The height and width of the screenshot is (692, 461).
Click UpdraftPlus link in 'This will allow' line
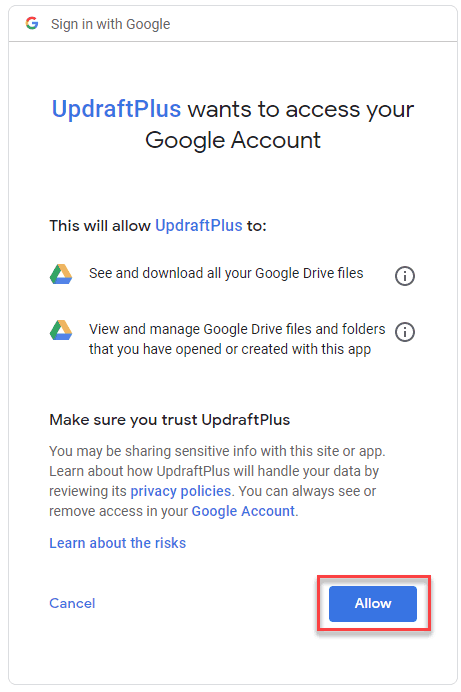(199, 226)
